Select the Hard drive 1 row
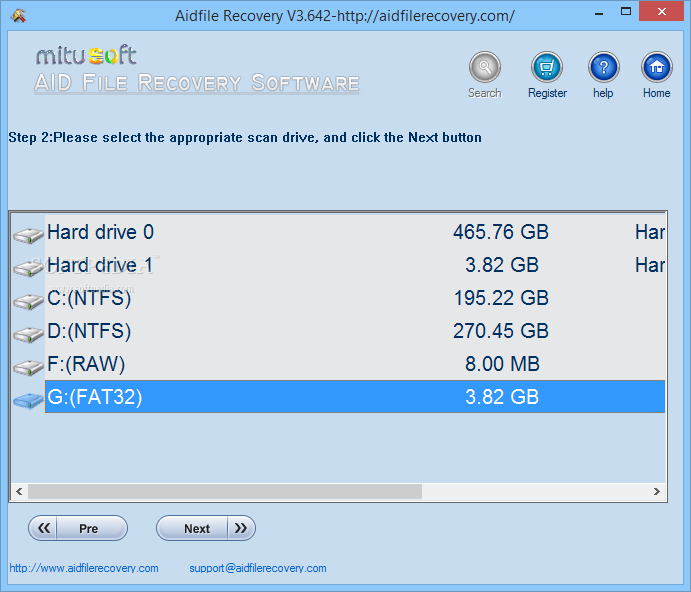 point(355,265)
